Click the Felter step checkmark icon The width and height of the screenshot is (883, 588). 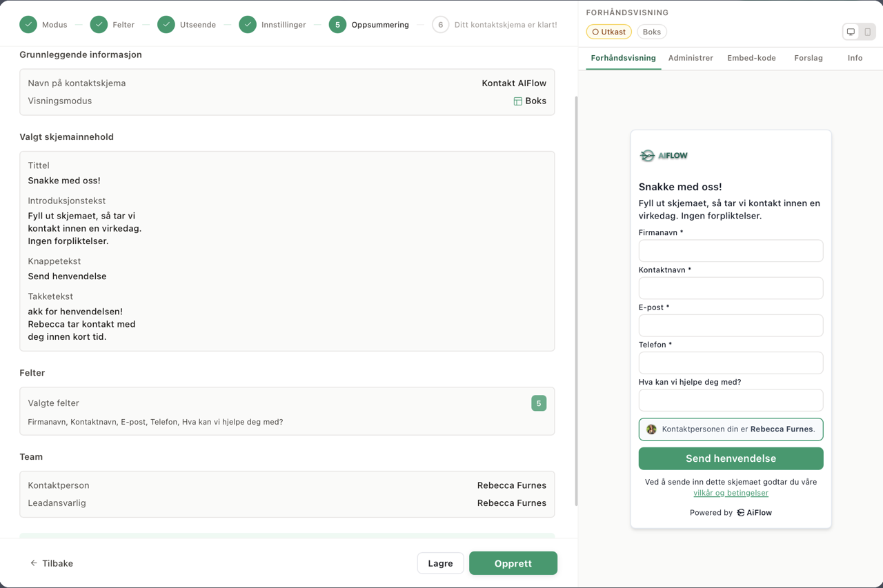(x=99, y=25)
